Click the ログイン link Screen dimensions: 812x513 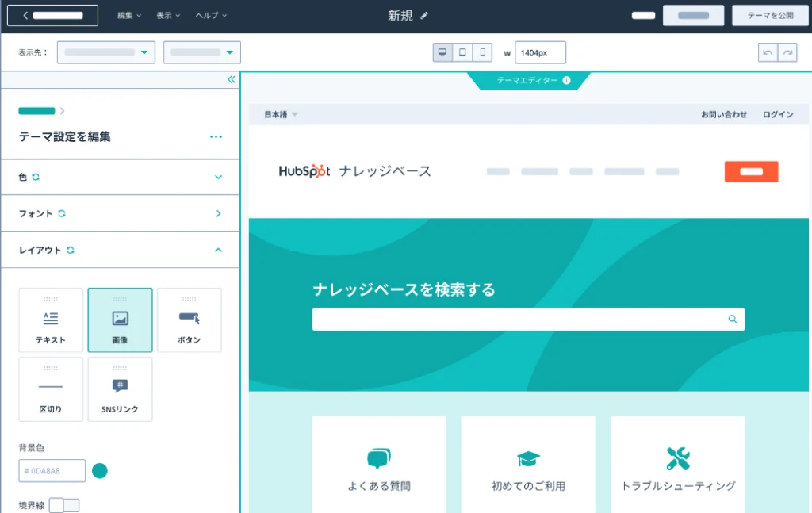(778, 114)
